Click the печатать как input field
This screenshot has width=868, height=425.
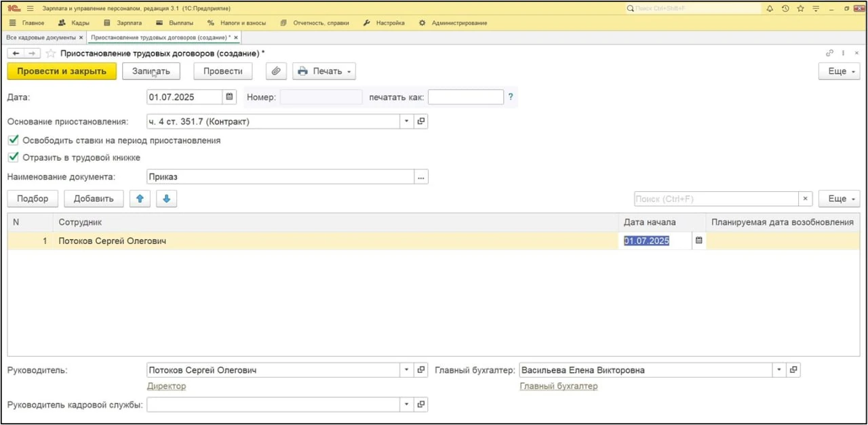[466, 97]
